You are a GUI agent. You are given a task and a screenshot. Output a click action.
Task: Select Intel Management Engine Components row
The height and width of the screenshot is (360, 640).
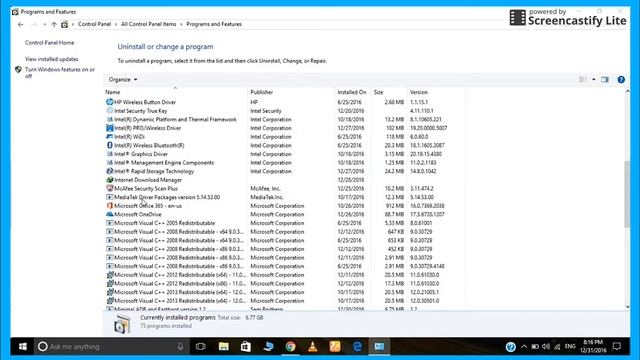coord(164,162)
